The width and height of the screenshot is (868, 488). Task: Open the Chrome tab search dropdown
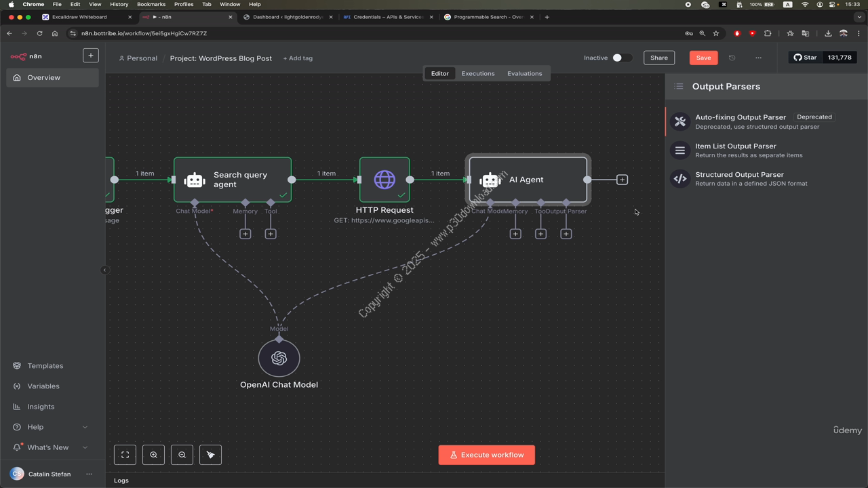point(859,17)
